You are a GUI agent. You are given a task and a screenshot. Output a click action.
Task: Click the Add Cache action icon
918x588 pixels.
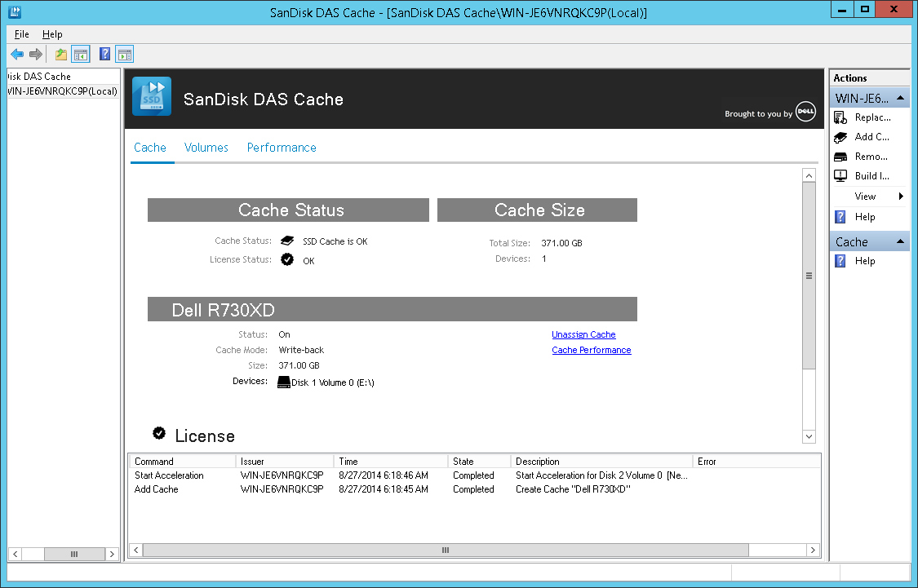(x=840, y=138)
